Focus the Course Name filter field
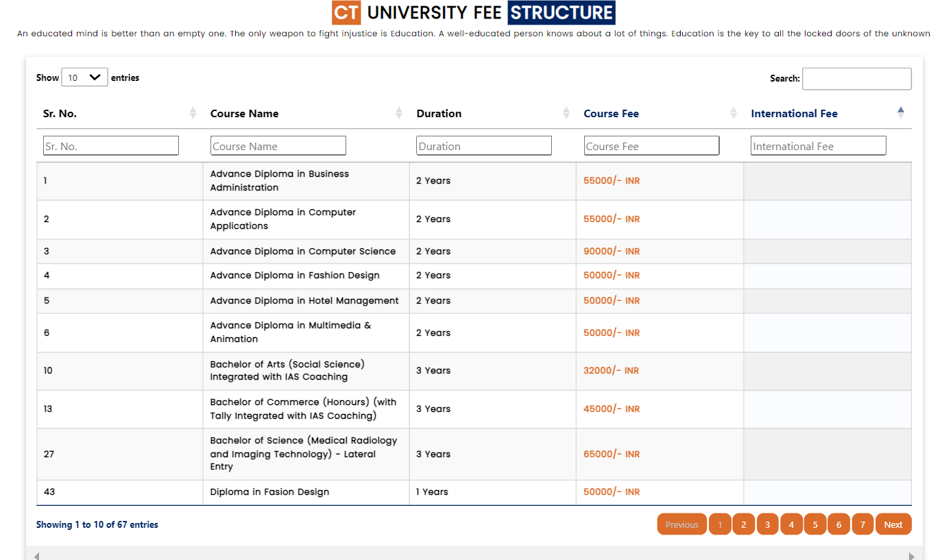Viewport: 931px width, 560px height. 278,146
